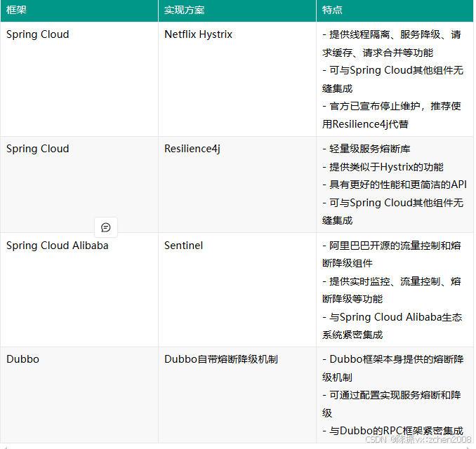Click the horizontal scrollbar below the table

tap(237, 447)
